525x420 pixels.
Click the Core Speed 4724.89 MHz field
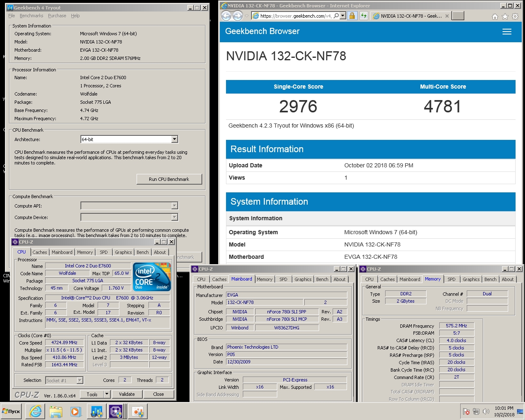click(x=64, y=342)
